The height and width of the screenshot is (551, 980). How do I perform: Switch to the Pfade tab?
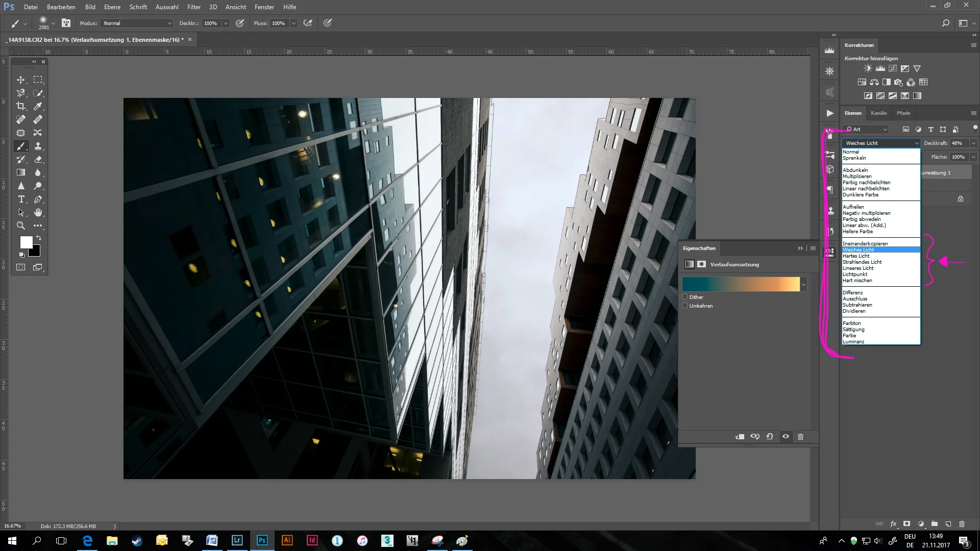pos(903,113)
